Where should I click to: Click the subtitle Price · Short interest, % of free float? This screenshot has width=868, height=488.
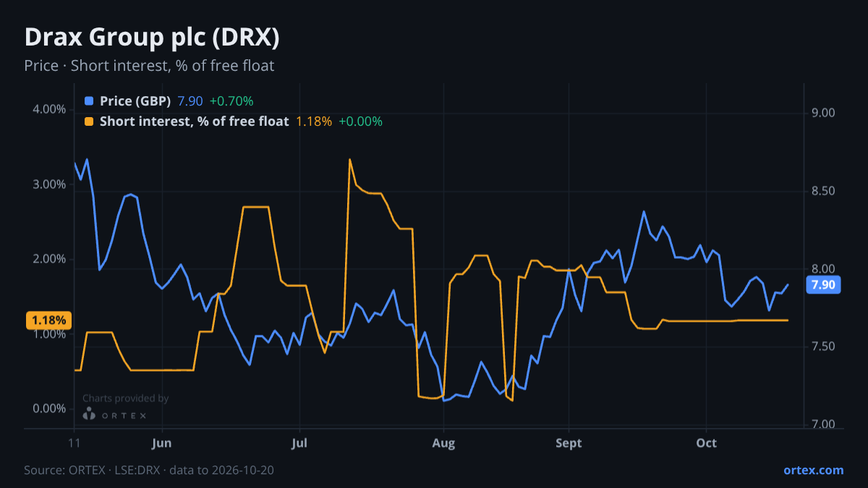149,66
